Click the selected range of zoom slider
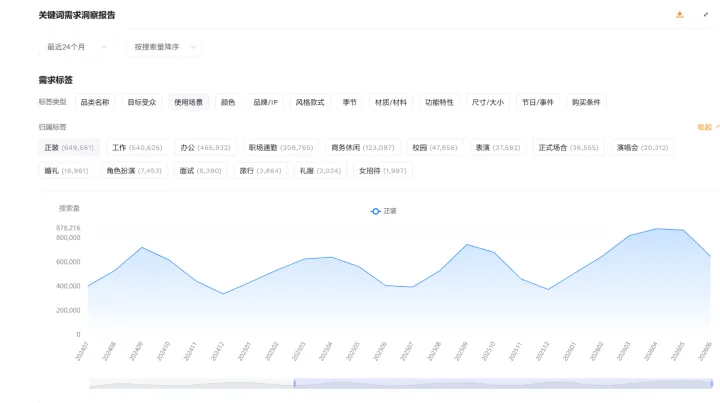720x403 pixels. pos(503,383)
